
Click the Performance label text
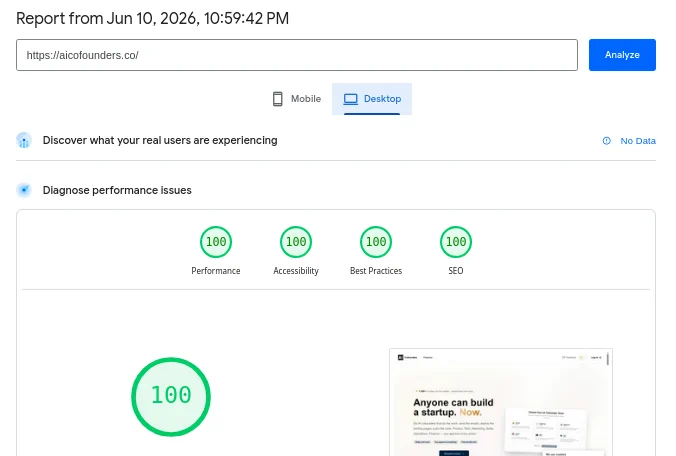(x=216, y=271)
